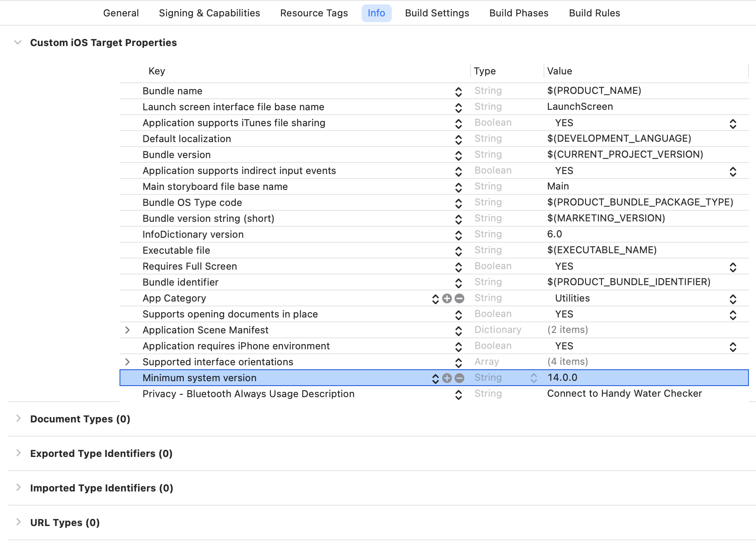This screenshot has width=756, height=557.
Task: Click the 14.0.0 minimum system version value
Action: click(562, 378)
